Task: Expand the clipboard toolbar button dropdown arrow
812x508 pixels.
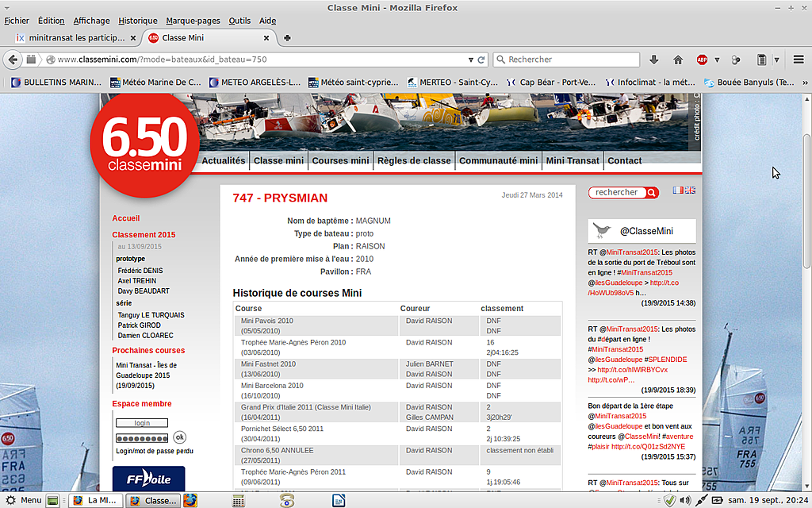Action: coord(777,60)
